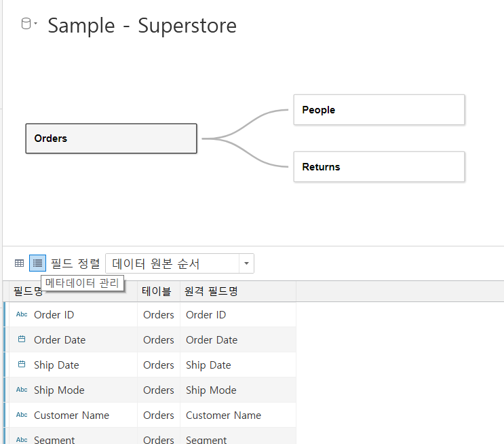The height and width of the screenshot is (444, 504).
Task: Click the Abc type icon for Ship Mode
Action: tap(22, 390)
